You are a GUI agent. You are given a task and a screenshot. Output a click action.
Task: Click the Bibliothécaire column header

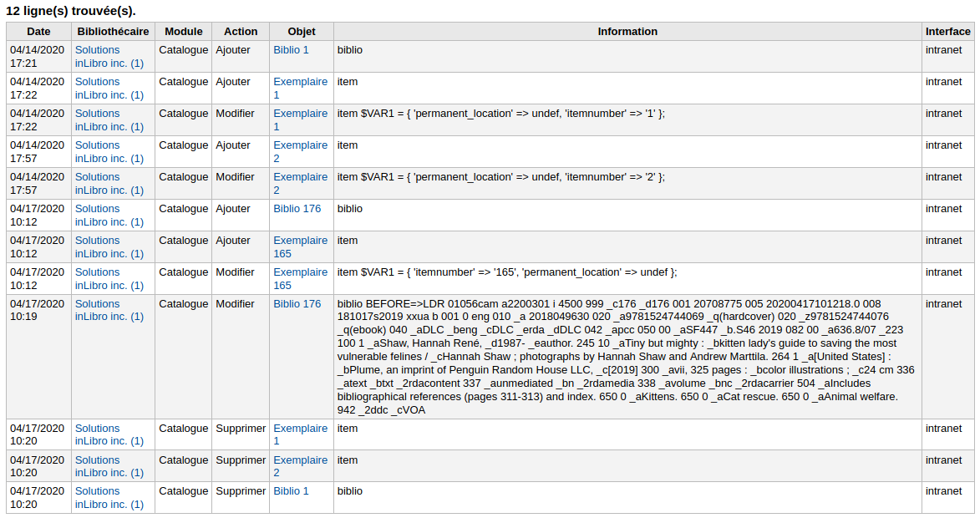point(113,32)
